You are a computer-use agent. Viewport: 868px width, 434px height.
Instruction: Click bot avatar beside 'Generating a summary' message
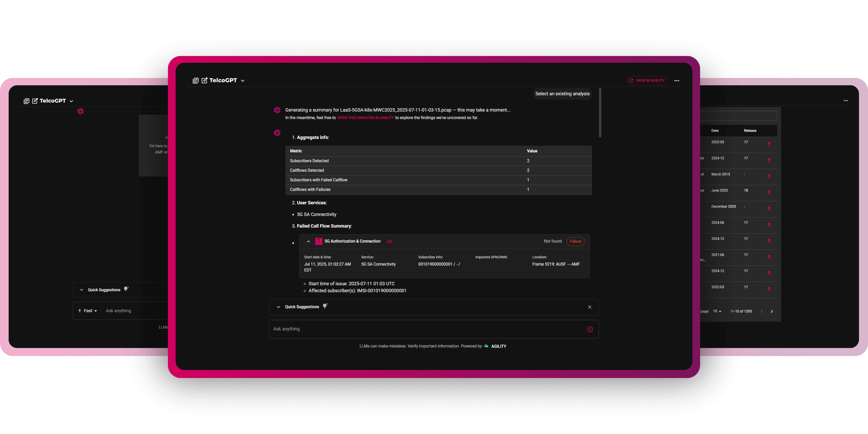point(277,110)
